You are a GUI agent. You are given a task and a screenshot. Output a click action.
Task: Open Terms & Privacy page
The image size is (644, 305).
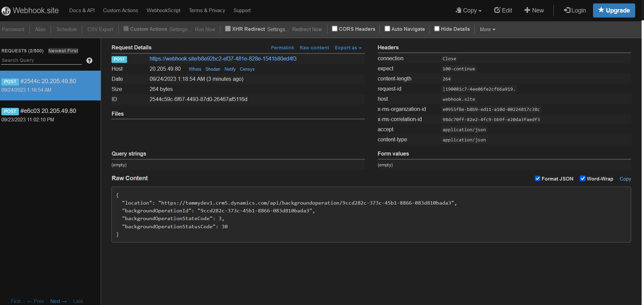[207, 10]
